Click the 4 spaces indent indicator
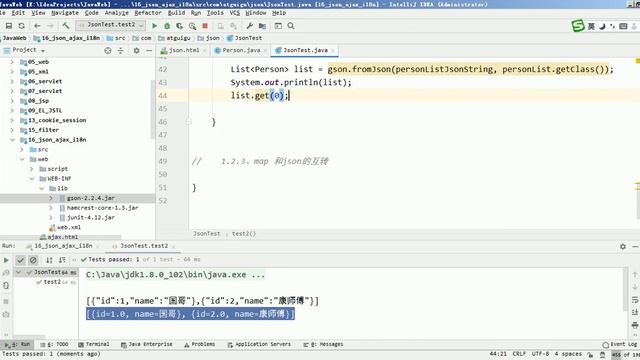The image size is (640, 360). click(568, 354)
